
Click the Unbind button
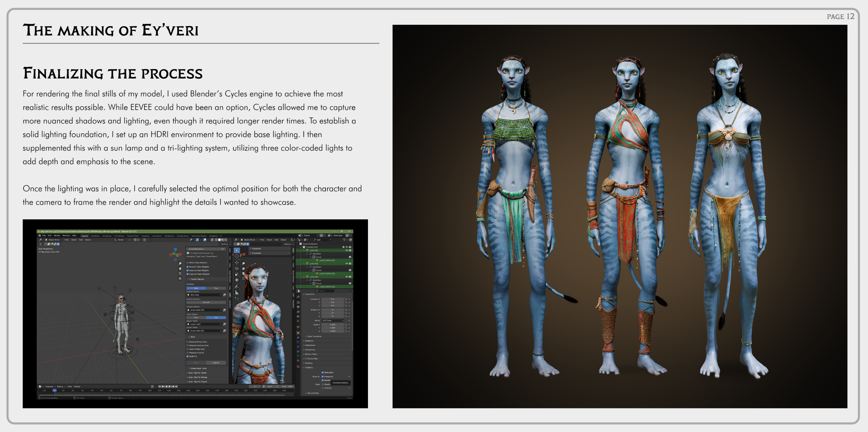(216, 363)
